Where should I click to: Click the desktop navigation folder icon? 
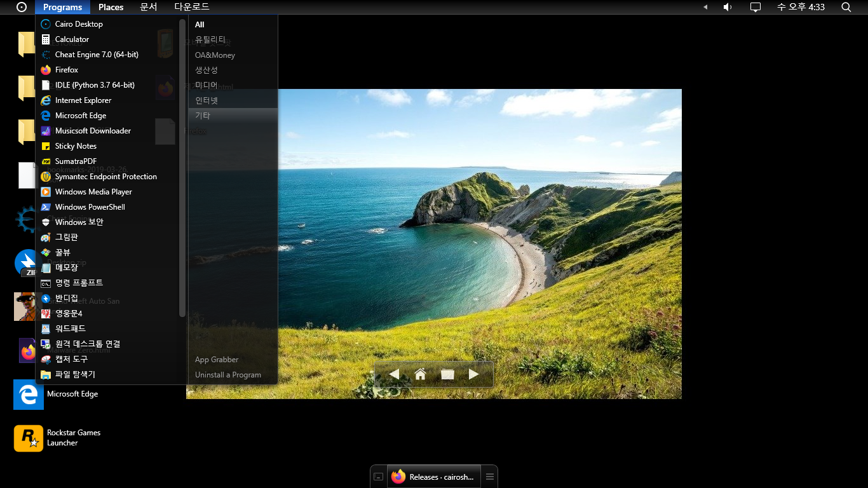tap(447, 374)
